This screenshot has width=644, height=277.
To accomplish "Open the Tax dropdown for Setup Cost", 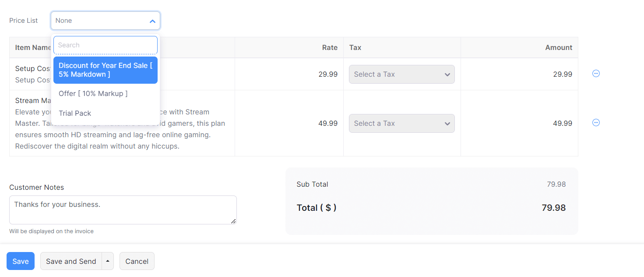I will pyautogui.click(x=401, y=75).
